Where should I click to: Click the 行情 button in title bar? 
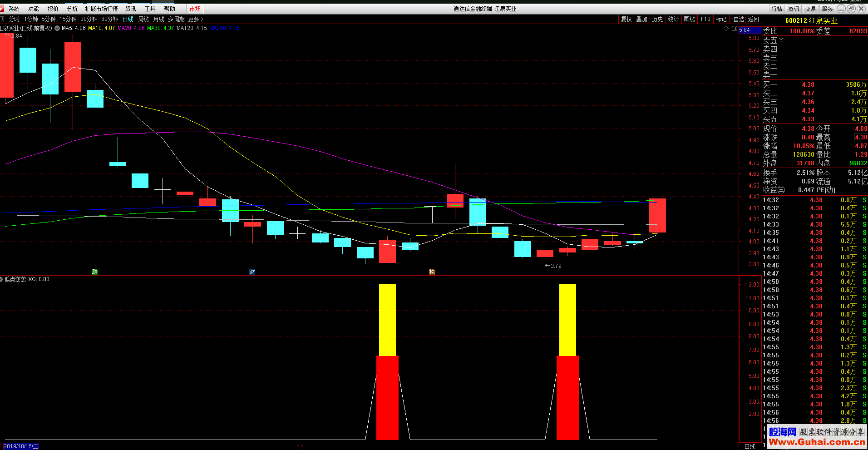pos(777,9)
